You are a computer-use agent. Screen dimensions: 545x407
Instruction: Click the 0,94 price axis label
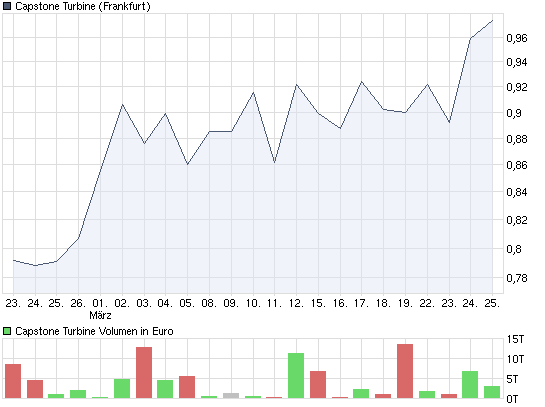pyautogui.click(x=517, y=62)
